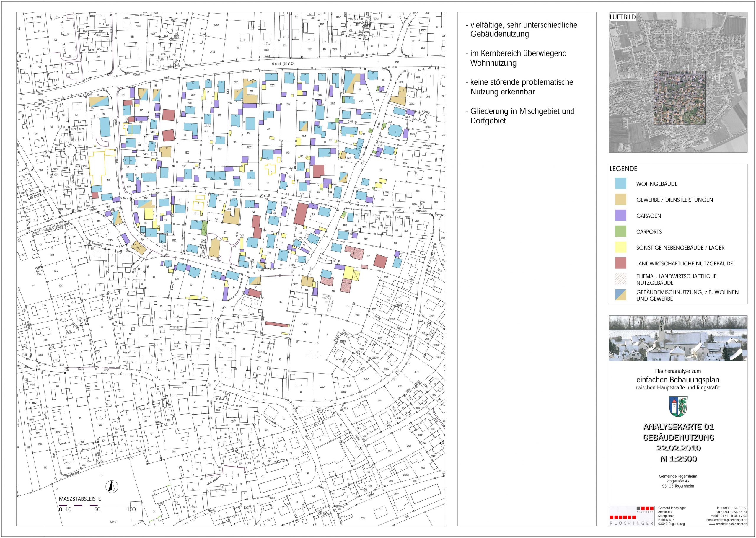Viewport: 756px width, 538px height.
Task: Click the Gebäudemischnutzung blue-tan diagonal swatch
Action: coord(620,295)
